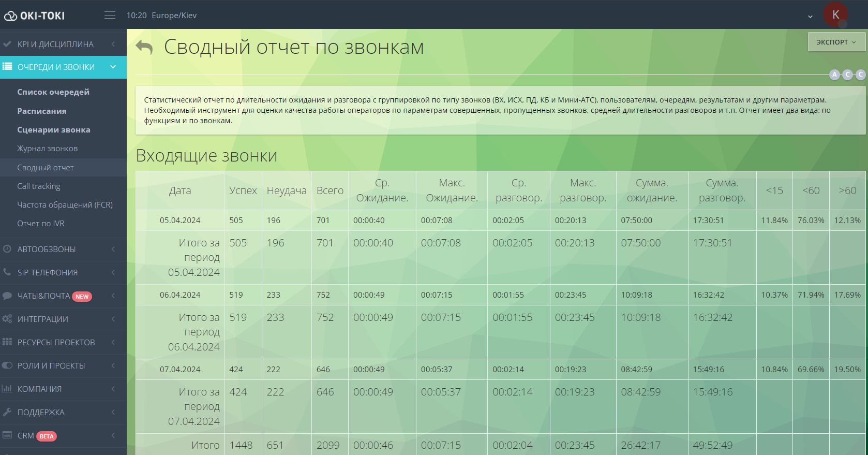Click the <60 column header
The width and height of the screenshot is (868, 455).
[811, 190]
